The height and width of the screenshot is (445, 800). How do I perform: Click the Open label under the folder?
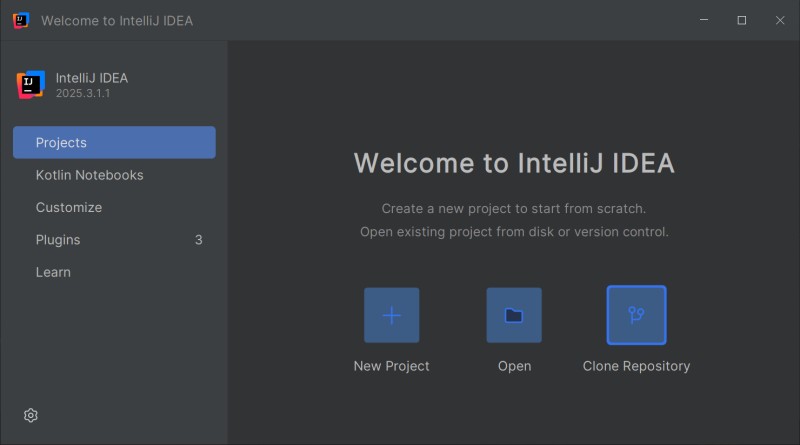point(514,366)
